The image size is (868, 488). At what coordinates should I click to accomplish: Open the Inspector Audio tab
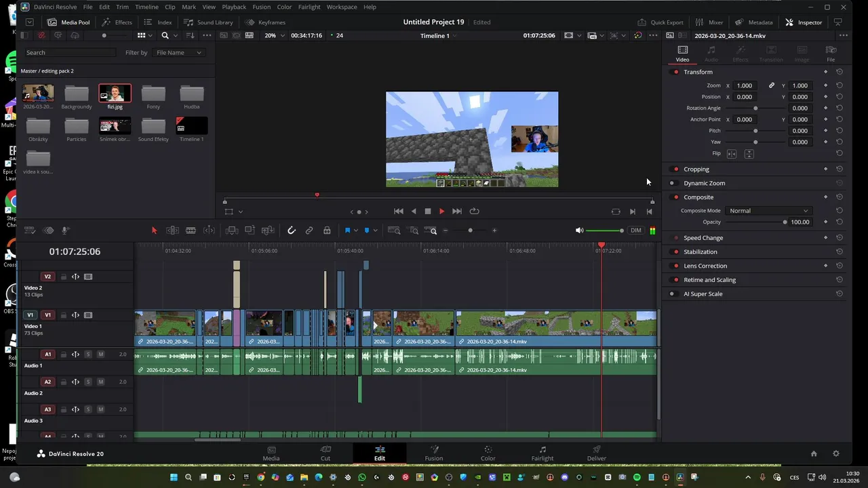711,54
